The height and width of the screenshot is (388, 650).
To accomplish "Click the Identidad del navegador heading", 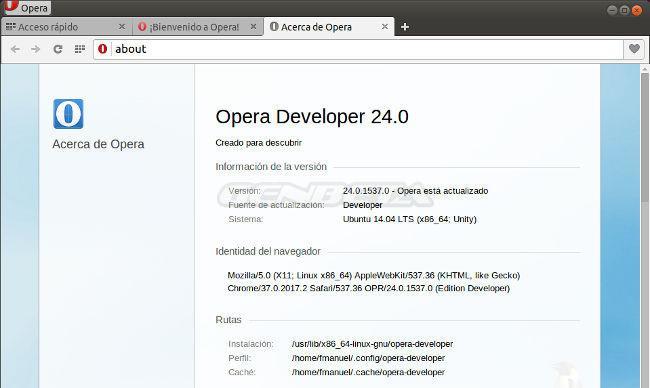I will 268,251.
